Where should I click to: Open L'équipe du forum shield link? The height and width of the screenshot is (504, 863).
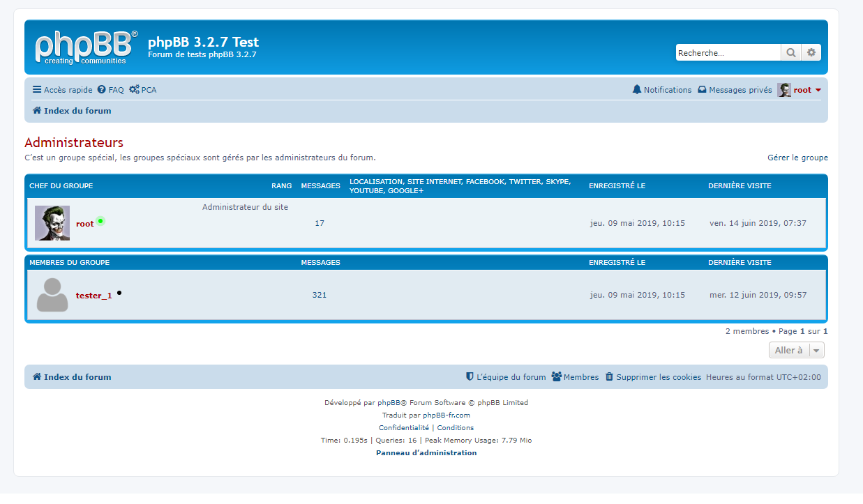tap(506, 377)
